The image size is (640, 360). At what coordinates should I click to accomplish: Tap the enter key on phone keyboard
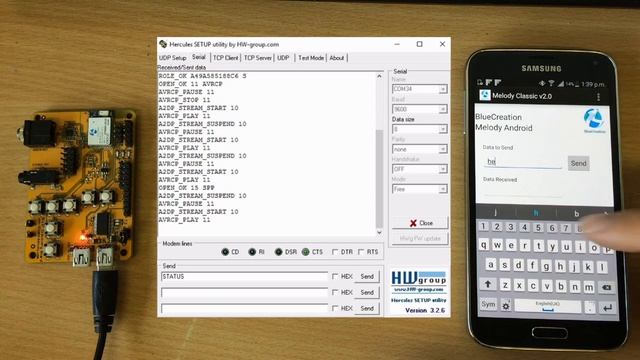click(x=607, y=308)
